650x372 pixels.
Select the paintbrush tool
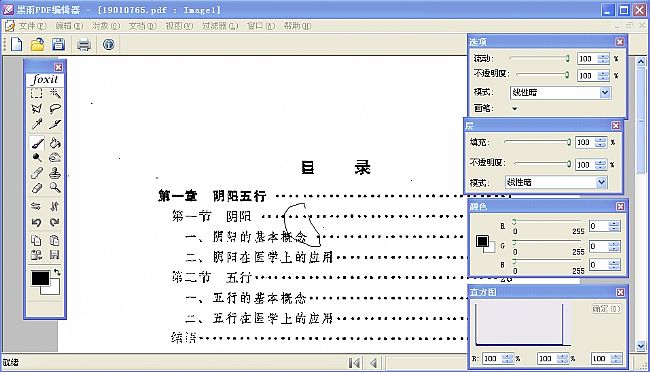click(37, 143)
